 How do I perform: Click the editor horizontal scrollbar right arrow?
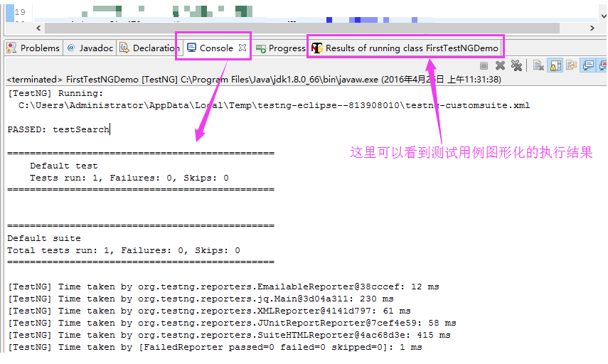click(592, 28)
